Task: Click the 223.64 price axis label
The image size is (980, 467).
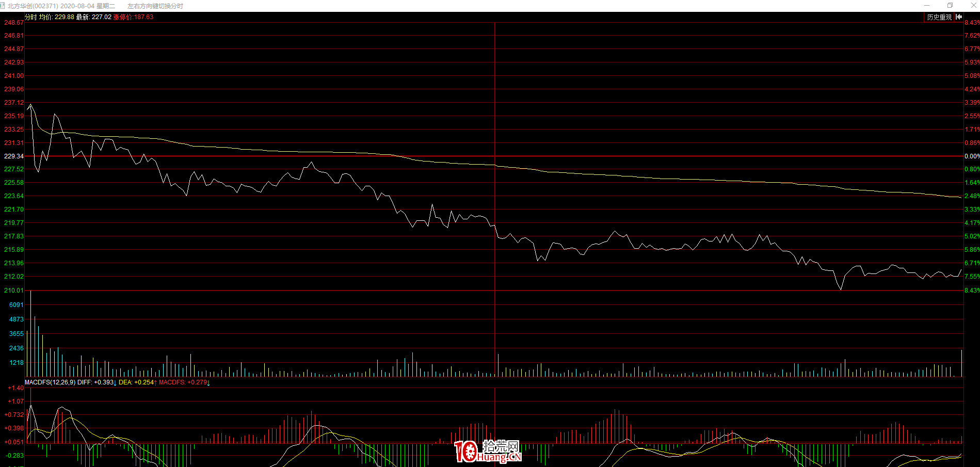Action: [14, 196]
